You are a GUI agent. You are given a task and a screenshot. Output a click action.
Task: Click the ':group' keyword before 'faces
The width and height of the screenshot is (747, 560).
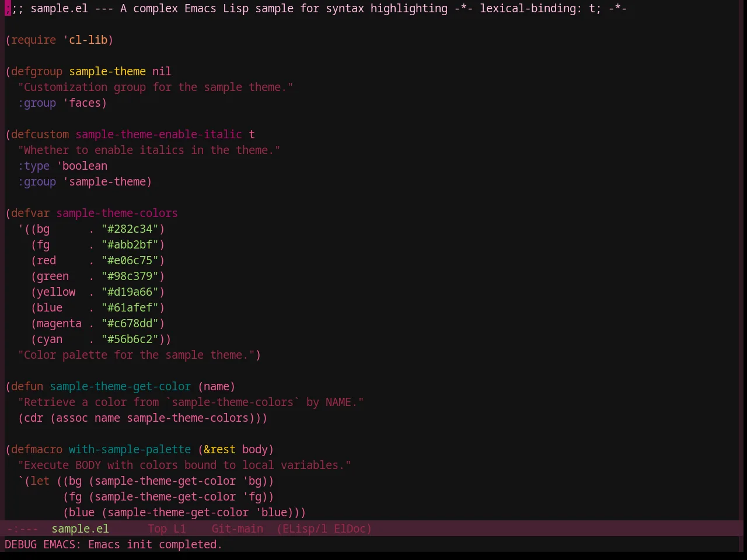pyautogui.click(x=37, y=103)
